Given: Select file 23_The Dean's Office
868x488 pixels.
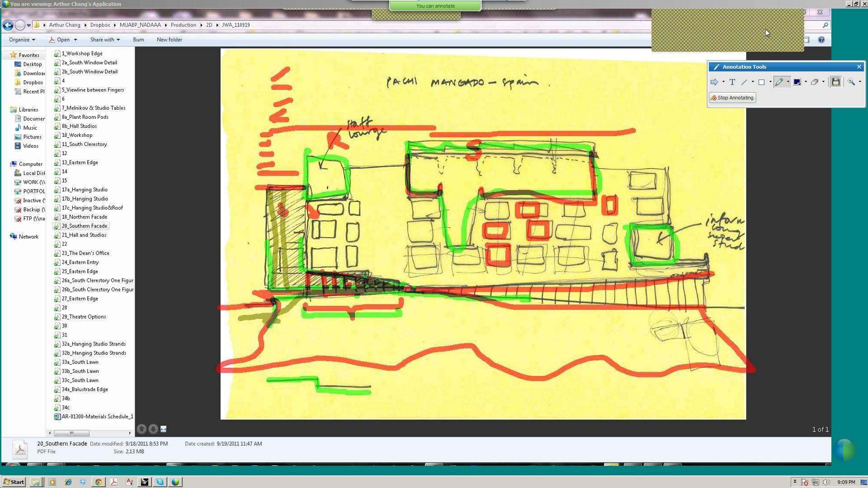Looking at the screenshot, I should coord(81,253).
